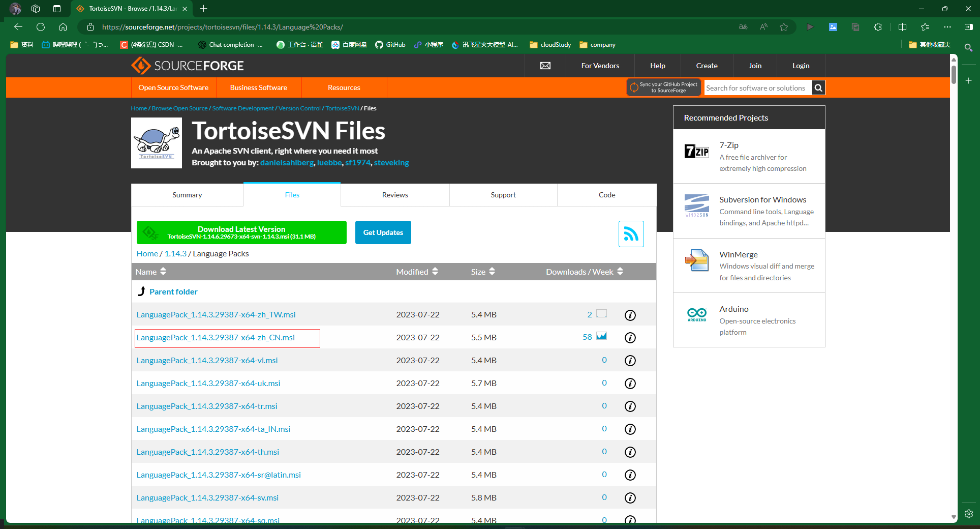Switch to the Support tab
This screenshot has width=980, height=529.
[503, 195]
